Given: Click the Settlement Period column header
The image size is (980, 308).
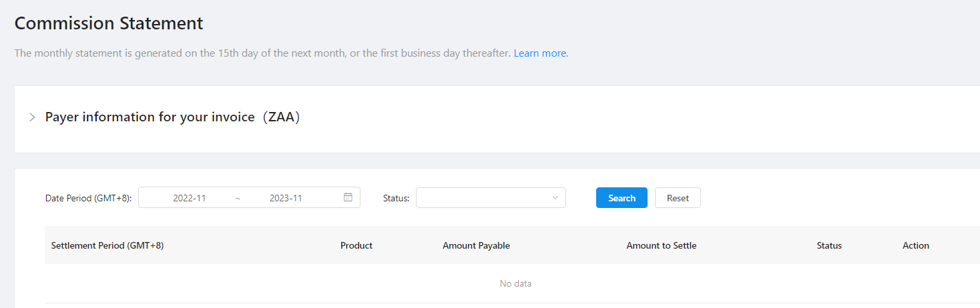Looking at the screenshot, I should 107,245.
